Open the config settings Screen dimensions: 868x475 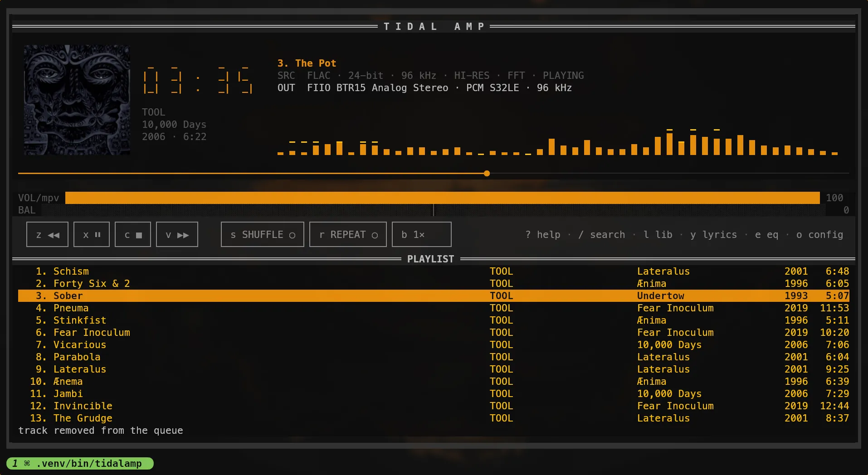click(819, 235)
